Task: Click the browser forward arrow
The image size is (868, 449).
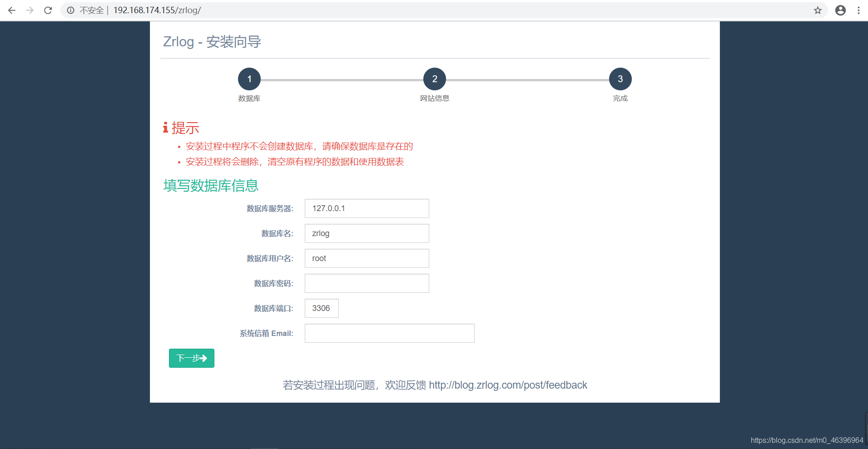Action: pos(30,10)
